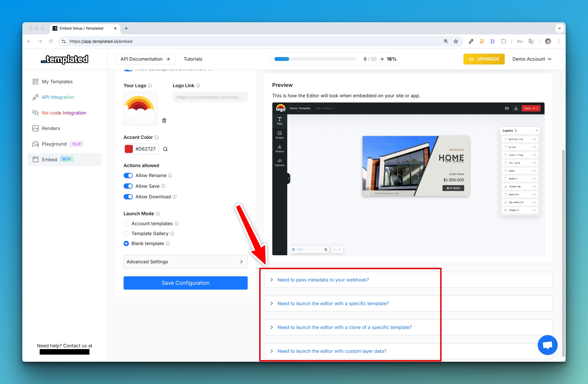588x384 pixels.
Task: Select the Text tool in preview editor
Action: (280, 121)
